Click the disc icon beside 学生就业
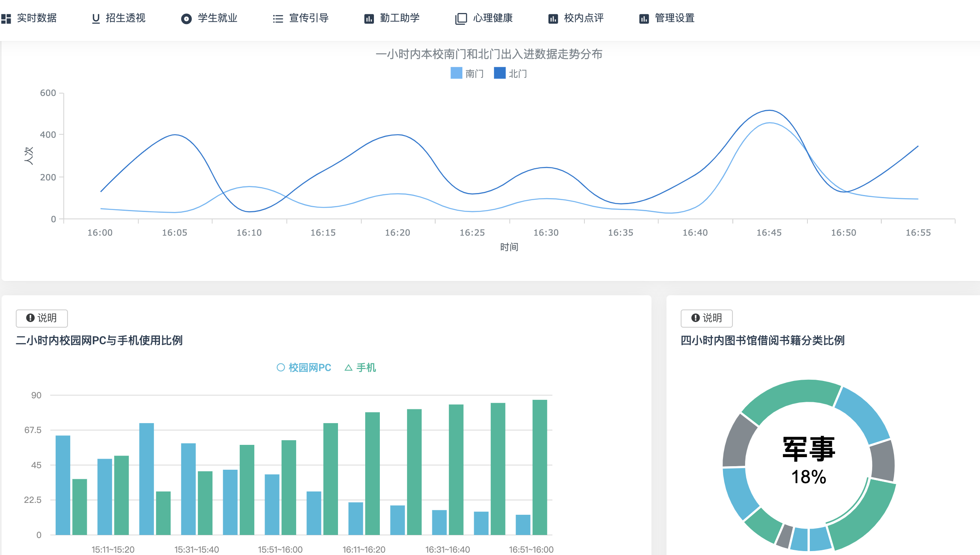The height and width of the screenshot is (555, 980). [186, 19]
